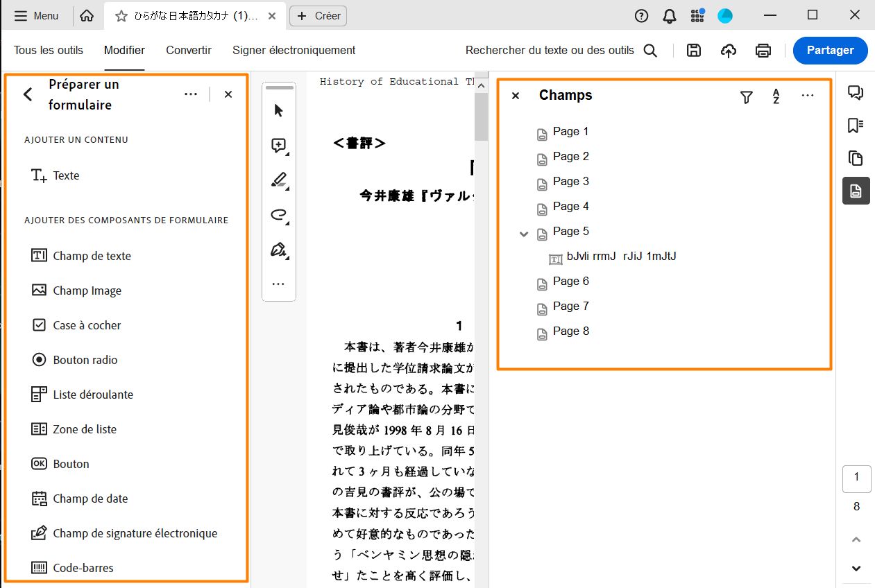This screenshot has height=588, width=875.
Task: Sort fields alphabetically in Champs panel
Action: [775, 98]
